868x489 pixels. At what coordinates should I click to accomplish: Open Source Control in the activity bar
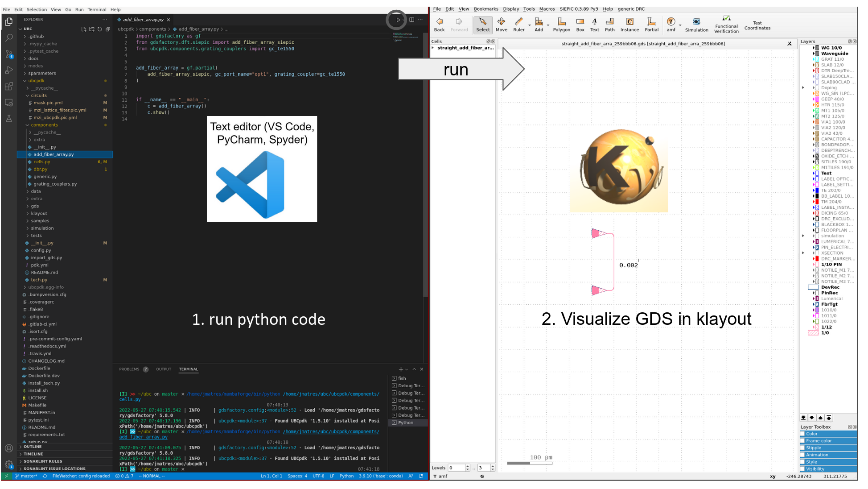pos(9,54)
